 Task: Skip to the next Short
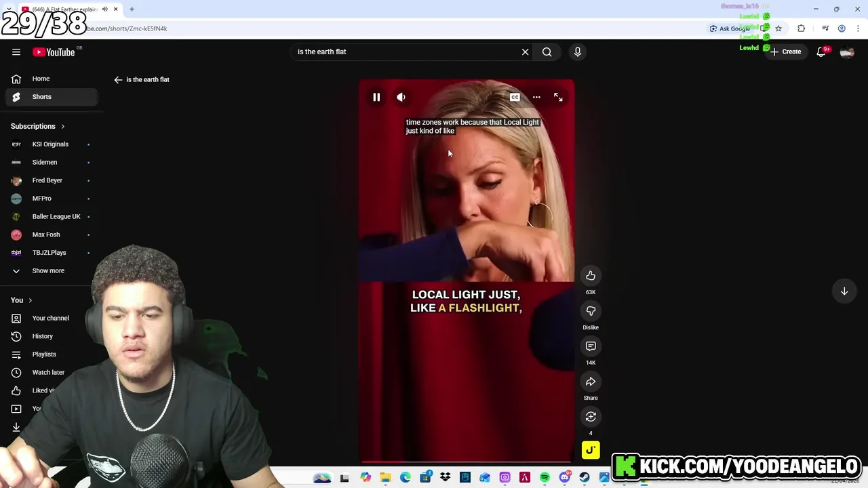point(844,291)
